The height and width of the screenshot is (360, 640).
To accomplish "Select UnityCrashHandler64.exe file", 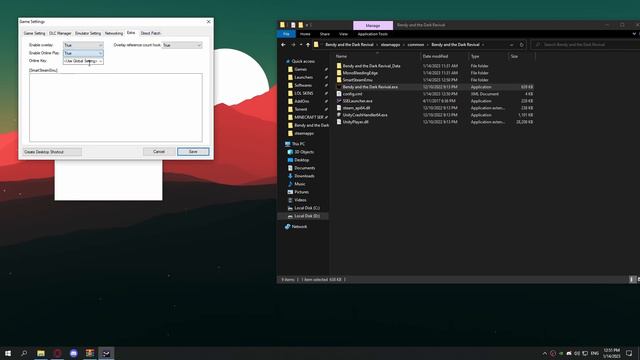I will point(365,115).
